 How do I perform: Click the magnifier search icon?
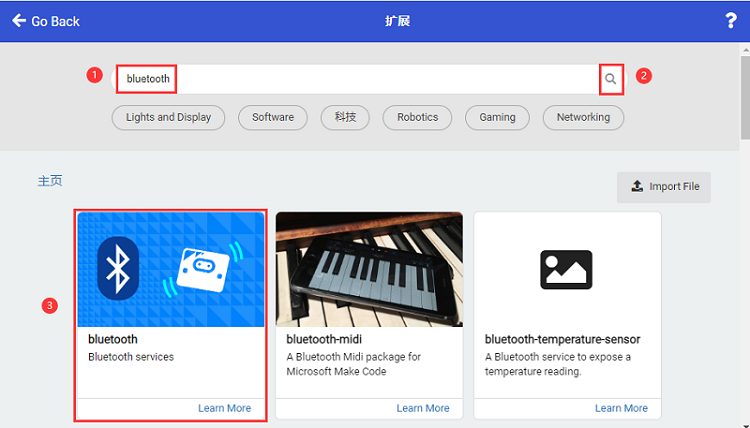click(610, 79)
